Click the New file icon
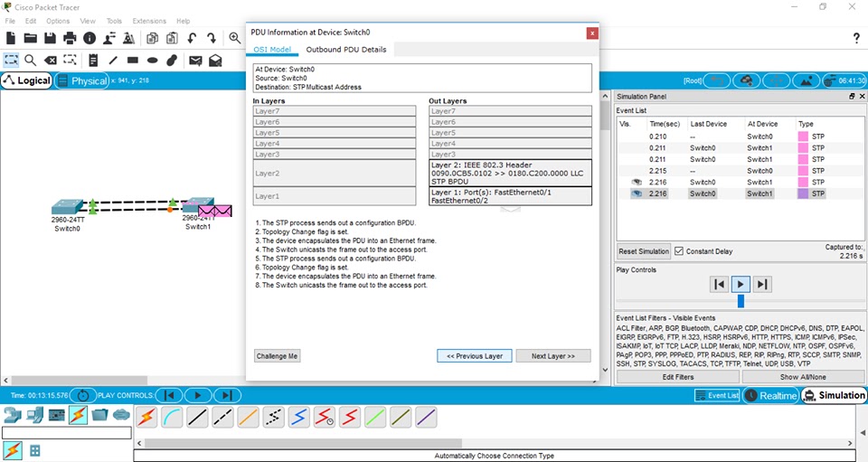Viewport: 868px width, 462px height. [x=11, y=38]
